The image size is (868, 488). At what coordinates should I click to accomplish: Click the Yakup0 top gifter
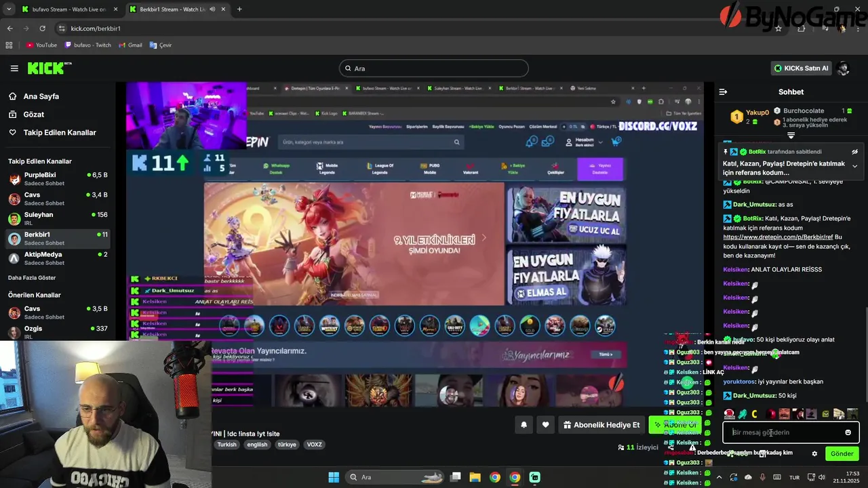point(749,117)
